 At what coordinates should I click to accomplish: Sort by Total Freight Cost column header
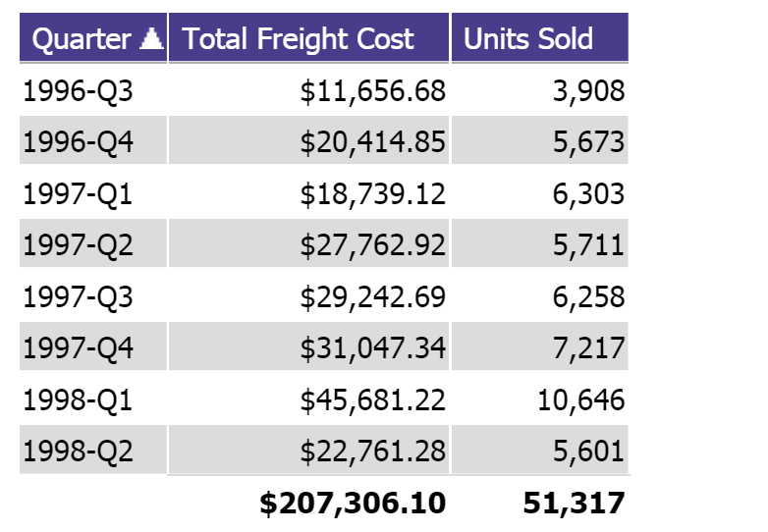coord(308,37)
